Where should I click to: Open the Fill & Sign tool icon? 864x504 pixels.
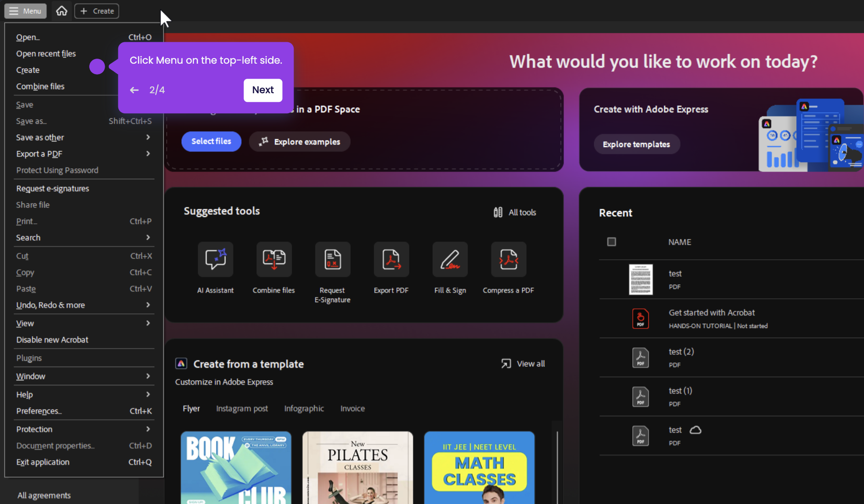(x=450, y=259)
